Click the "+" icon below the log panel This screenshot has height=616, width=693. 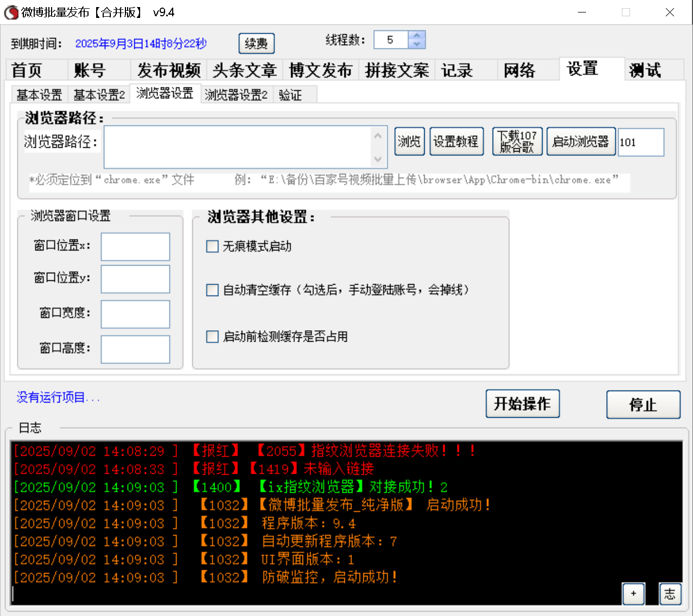pos(633,594)
